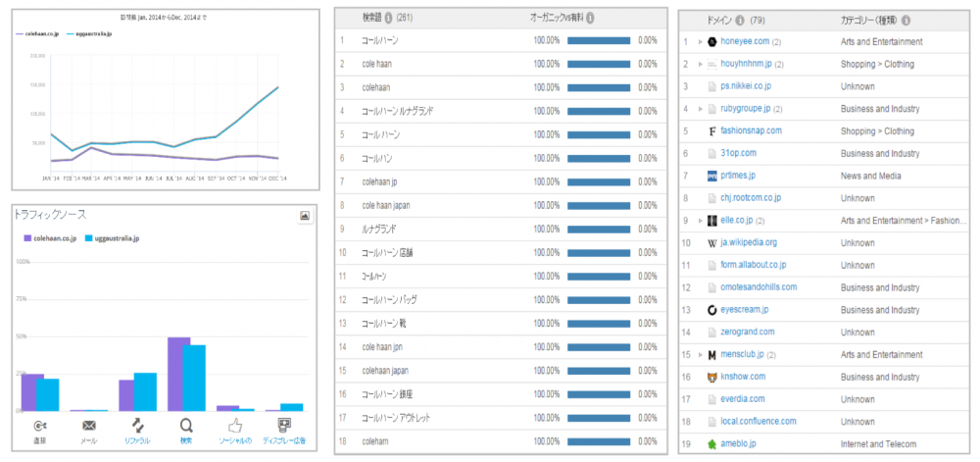
Task: Click the social thumbs-up icon below the chart
Action: (x=235, y=426)
